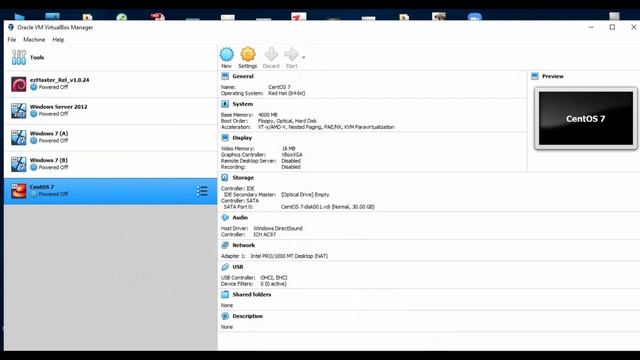Open the Audio settings header link
Image resolution: width=640 pixels, height=360 pixels.
click(x=240, y=218)
